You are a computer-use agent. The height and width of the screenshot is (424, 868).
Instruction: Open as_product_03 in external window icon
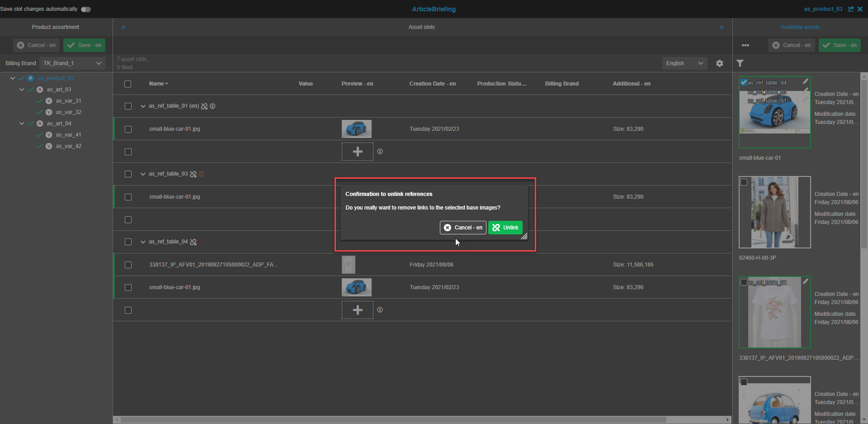click(850, 9)
